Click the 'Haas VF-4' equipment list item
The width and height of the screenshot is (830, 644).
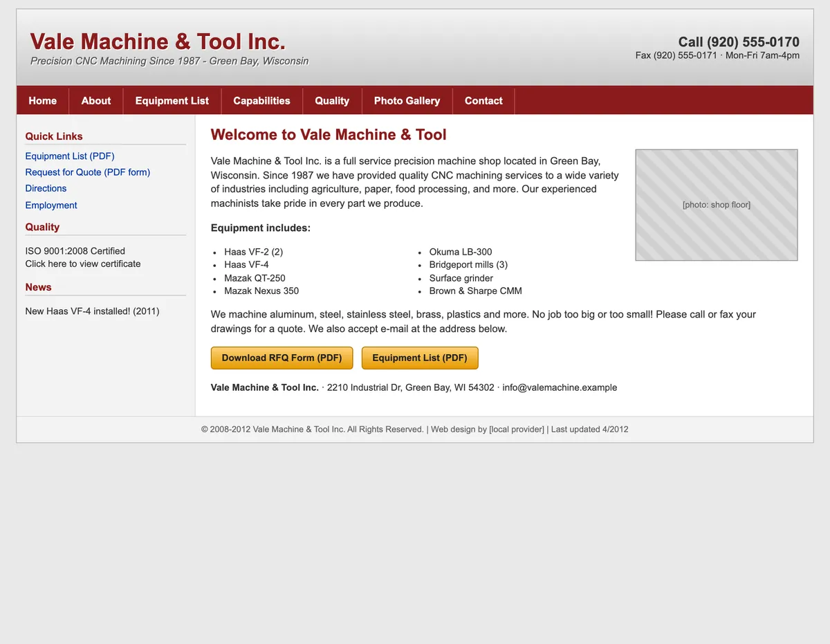pos(247,265)
